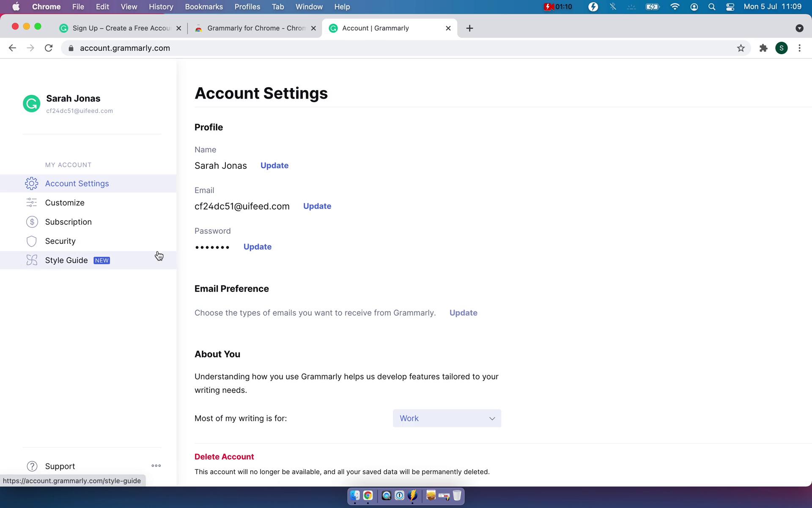Image resolution: width=812 pixels, height=508 pixels.
Task: Open the three-dot menu next to Support
Action: coord(156,466)
